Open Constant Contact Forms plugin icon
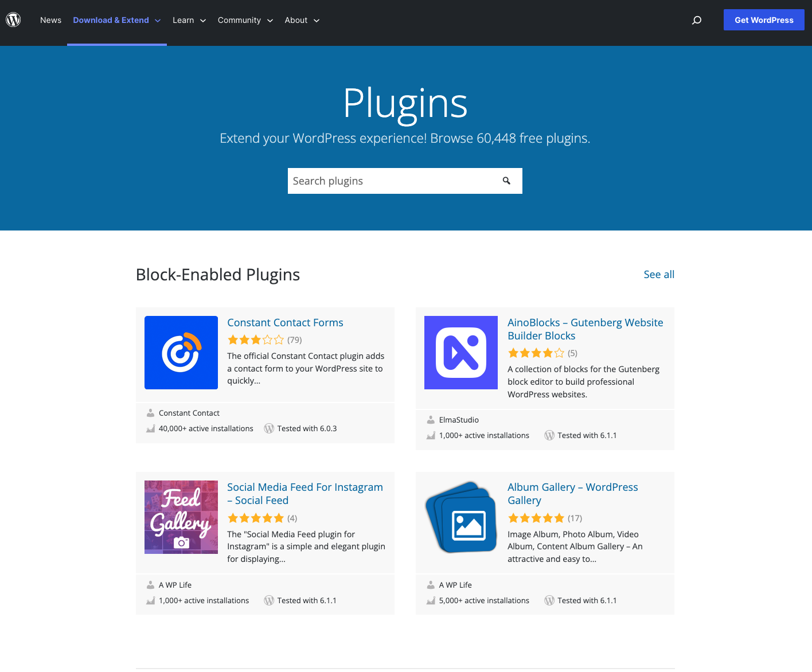 (x=181, y=353)
